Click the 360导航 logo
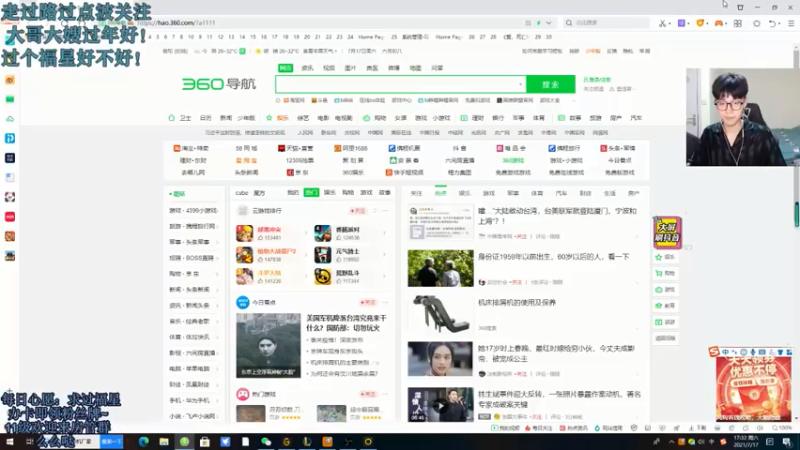The width and height of the screenshot is (800, 450). pos(219,84)
